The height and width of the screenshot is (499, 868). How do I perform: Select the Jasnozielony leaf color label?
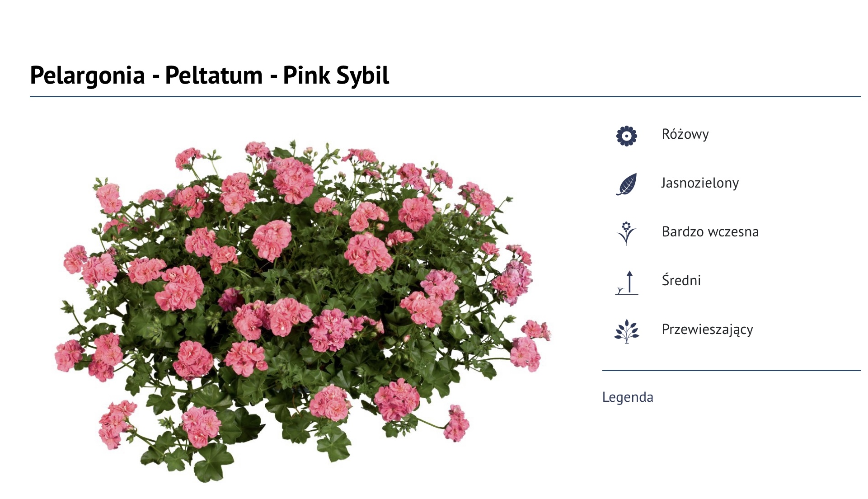point(700,183)
